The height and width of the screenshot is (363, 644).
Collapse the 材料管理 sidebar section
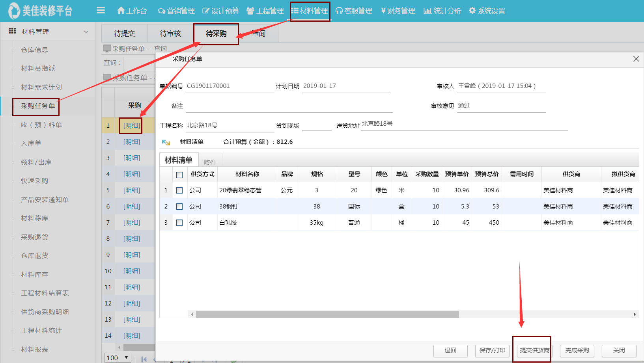tap(86, 32)
